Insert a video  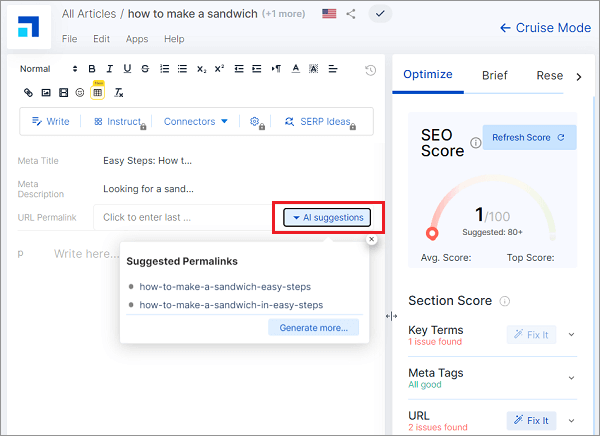pos(64,93)
